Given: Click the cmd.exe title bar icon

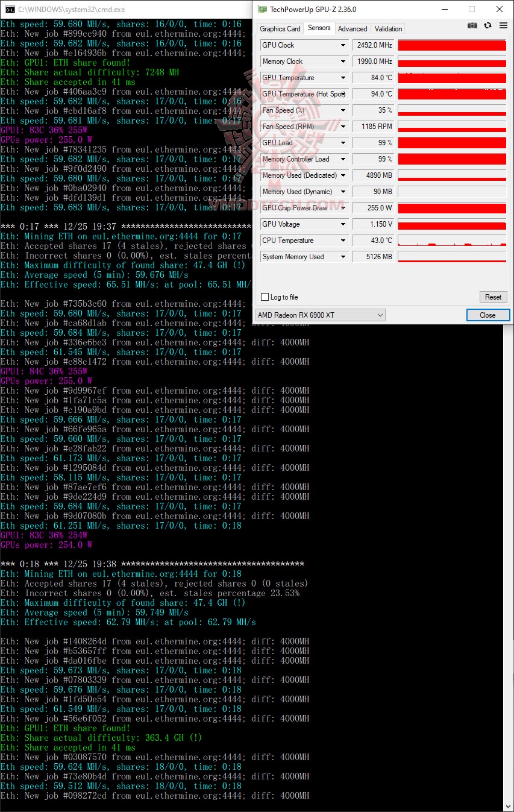Looking at the screenshot, I should (9, 9).
